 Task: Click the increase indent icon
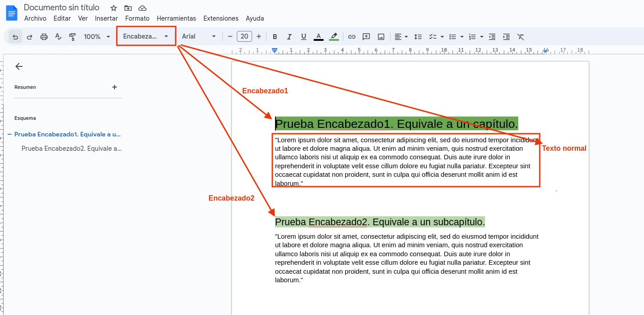506,37
